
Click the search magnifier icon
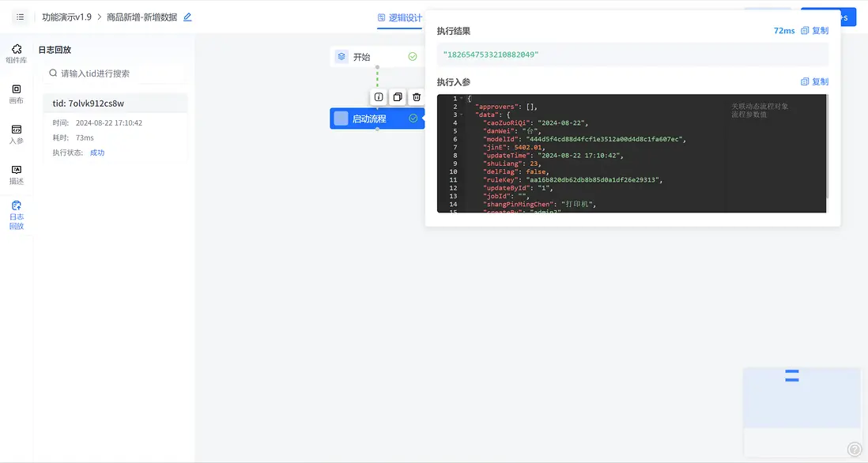53,73
